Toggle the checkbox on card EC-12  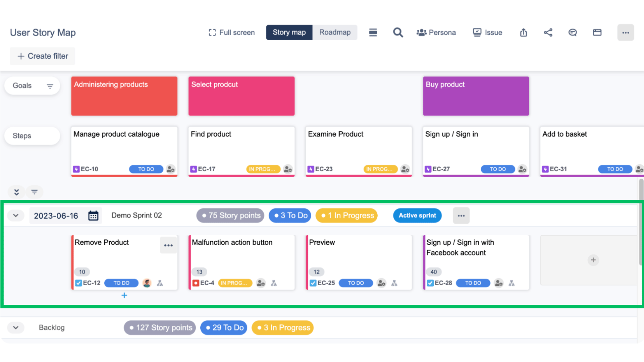[x=78, y=283]
